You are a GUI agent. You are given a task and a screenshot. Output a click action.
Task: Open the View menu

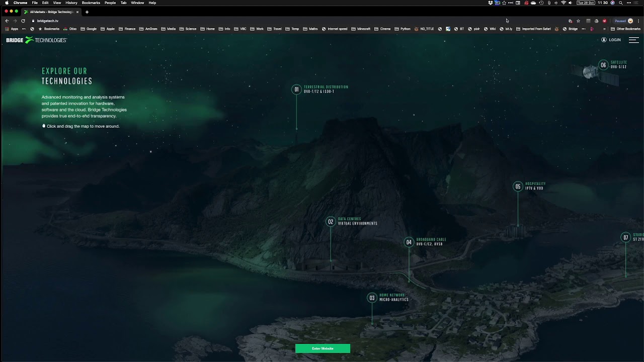57,3
